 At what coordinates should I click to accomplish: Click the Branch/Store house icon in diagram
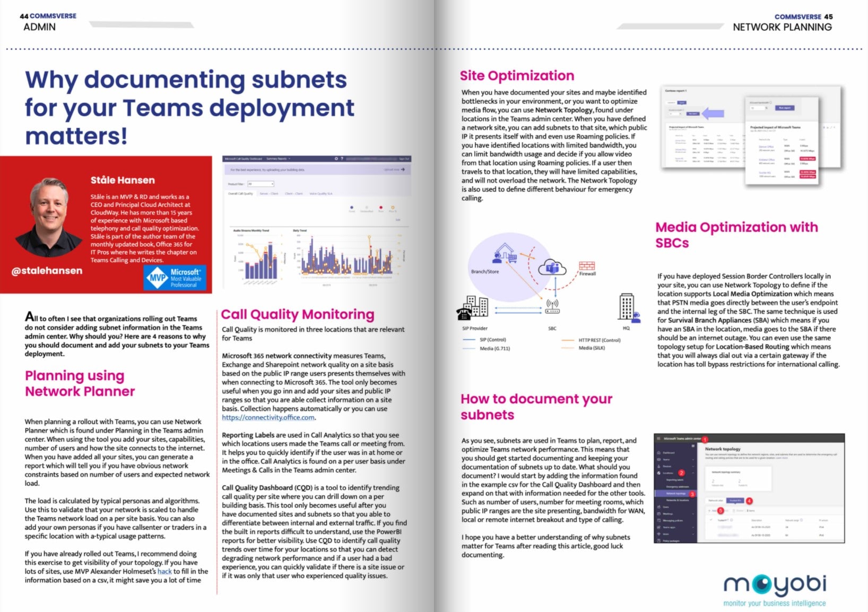coord(505,253)
